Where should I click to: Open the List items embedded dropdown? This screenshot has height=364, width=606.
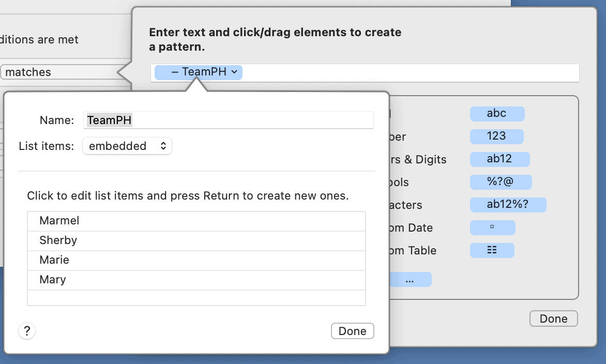pyautogui.click(x=127, y=146)
